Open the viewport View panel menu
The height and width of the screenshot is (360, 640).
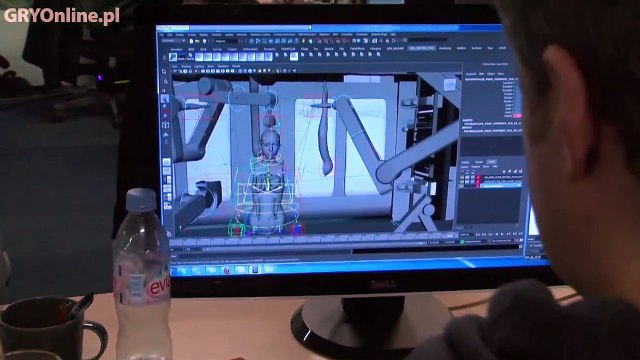click(x=175, y=67)
